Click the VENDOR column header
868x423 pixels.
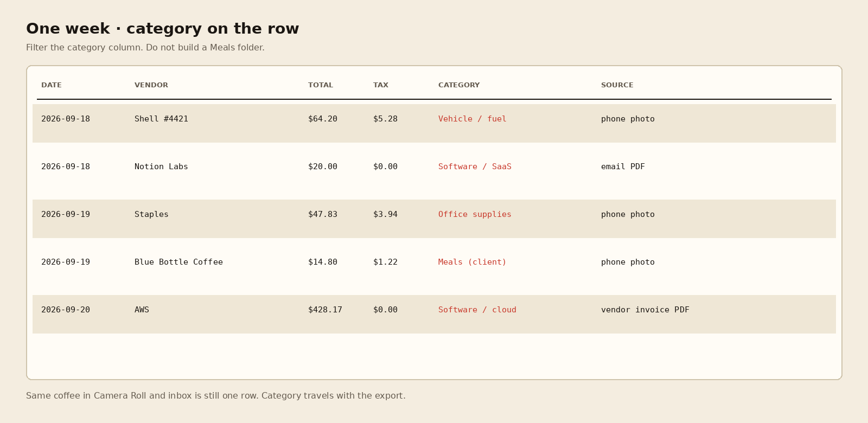pos(151,85)
